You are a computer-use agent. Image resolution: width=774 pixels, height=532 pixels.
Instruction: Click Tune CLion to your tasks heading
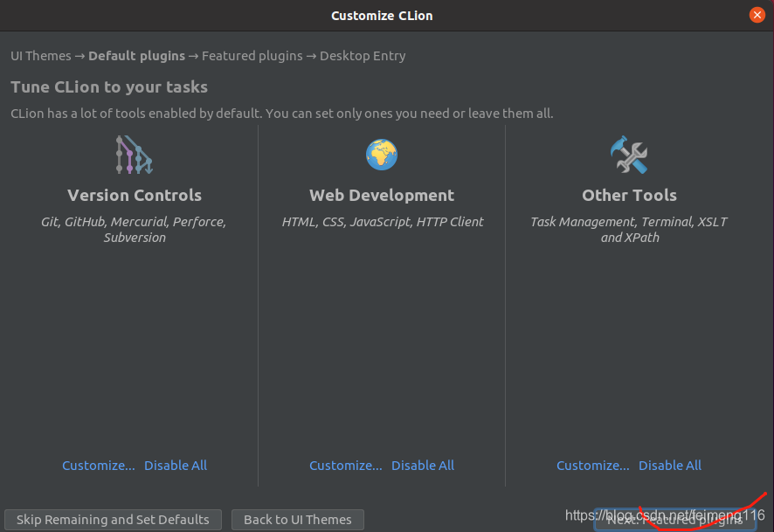click(109, 87)
